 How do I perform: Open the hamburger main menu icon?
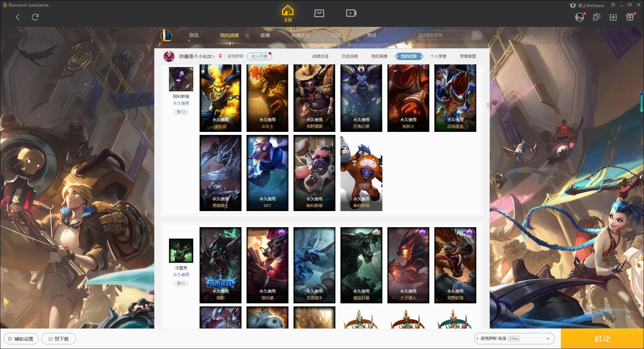click(613, 5)
